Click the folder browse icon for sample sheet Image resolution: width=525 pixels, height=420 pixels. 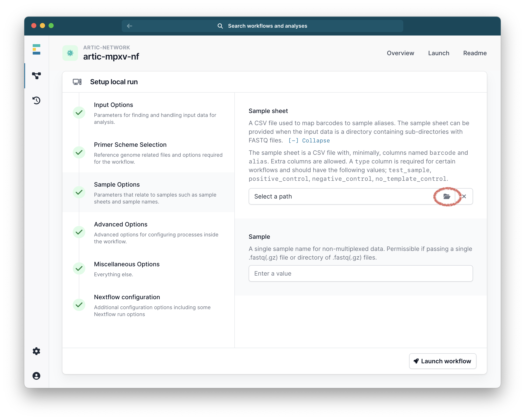point(447,196)
